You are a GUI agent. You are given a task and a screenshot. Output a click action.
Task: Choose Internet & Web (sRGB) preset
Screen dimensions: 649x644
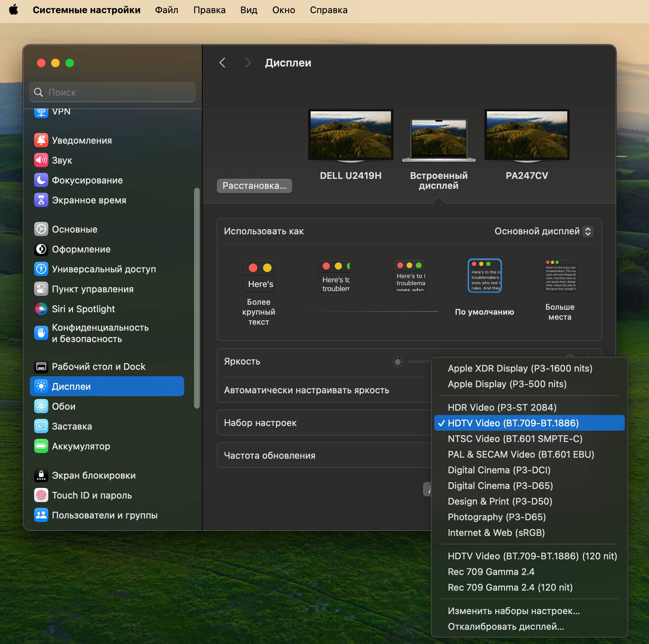[496, 533]
